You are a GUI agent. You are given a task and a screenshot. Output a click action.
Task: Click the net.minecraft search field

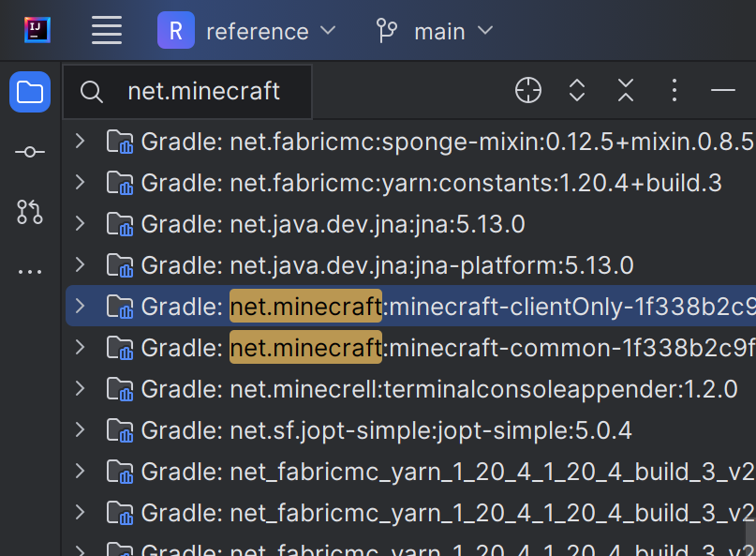[204, 91]
